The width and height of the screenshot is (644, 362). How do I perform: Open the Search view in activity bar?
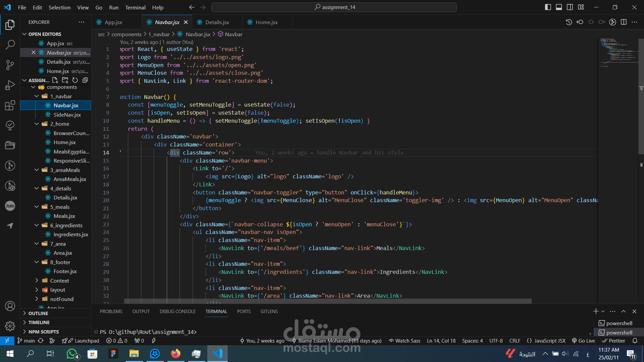[10, 45]
